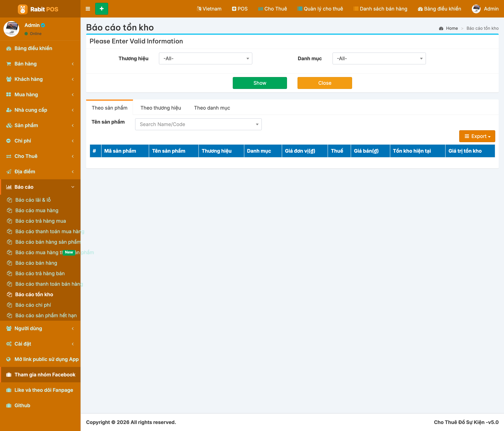504x431 pixels.
Task: Open Báo cáo trả hàng bán report
Action: tap(40, 274)
